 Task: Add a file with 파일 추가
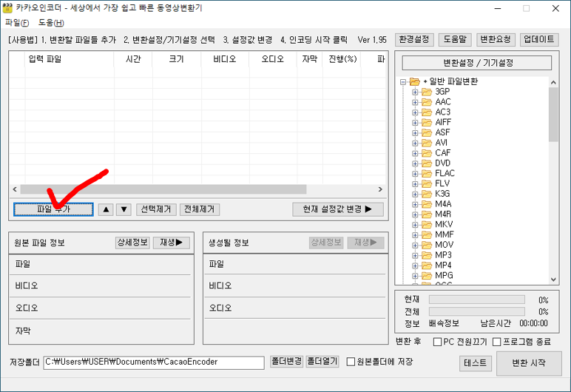pos(53,209)
